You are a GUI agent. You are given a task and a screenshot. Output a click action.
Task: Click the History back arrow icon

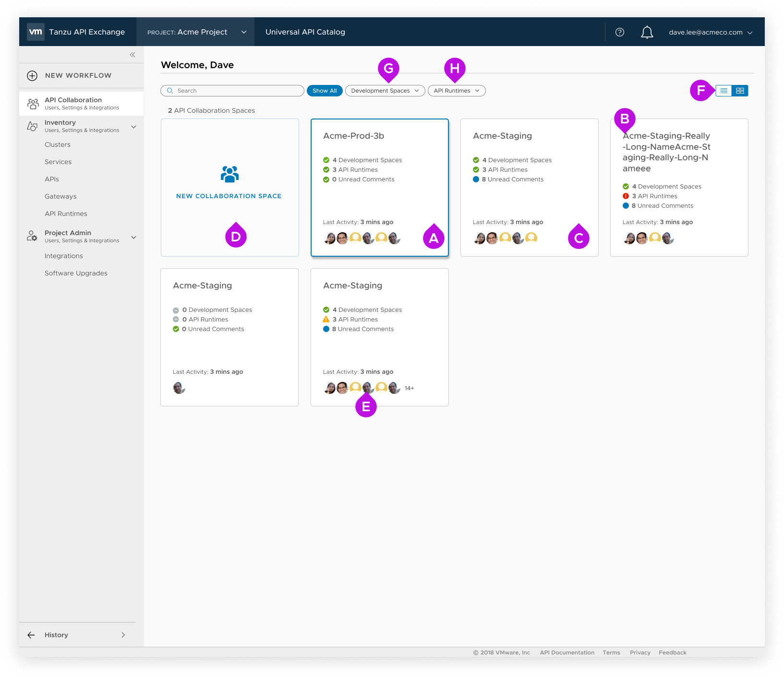[x=31, y=635]
